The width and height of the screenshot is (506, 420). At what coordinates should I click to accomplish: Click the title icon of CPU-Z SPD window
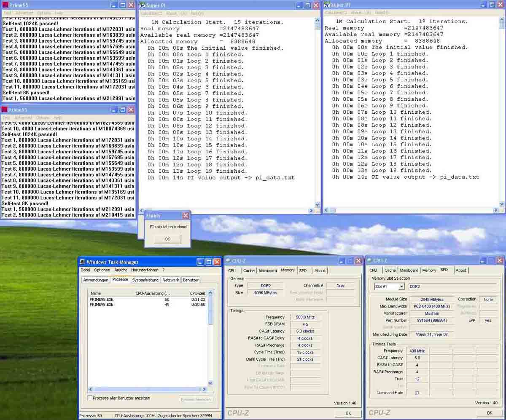369,261
